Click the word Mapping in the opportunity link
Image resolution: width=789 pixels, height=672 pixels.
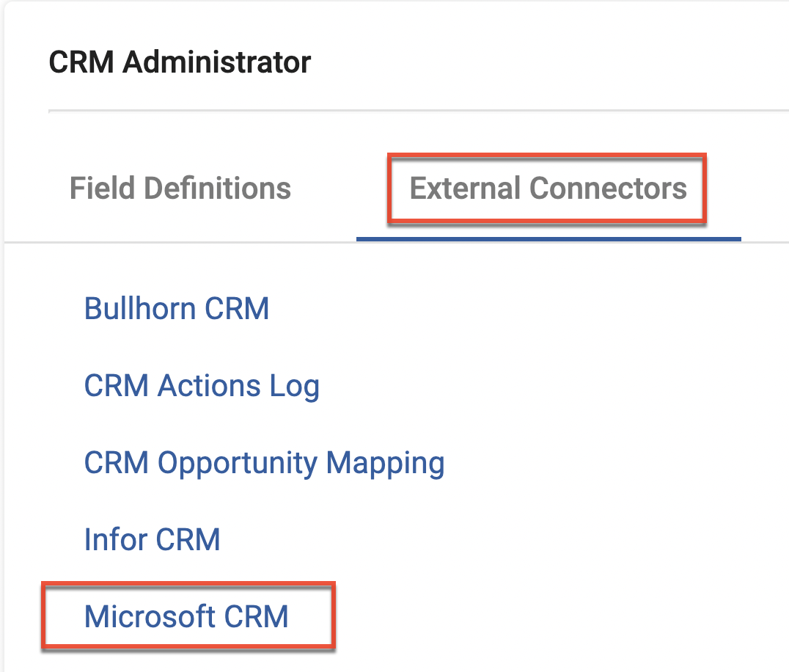[x=385, y=463]
